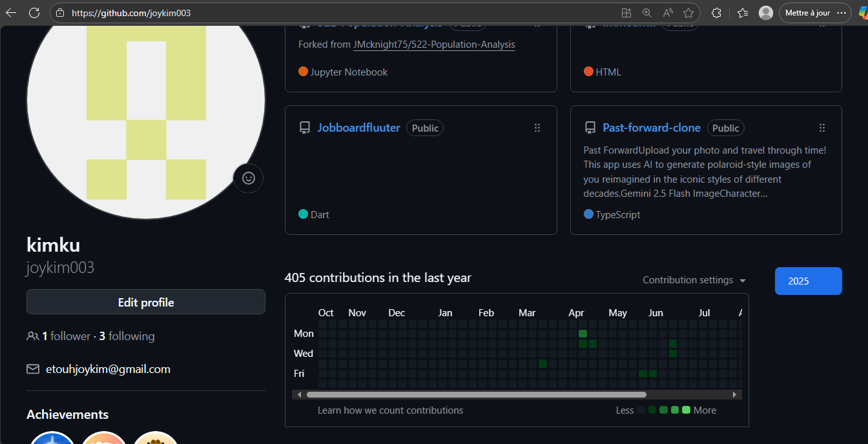The image size is (868, 444).
Task: Select the 2025 year tab
Action: (808, 281)
